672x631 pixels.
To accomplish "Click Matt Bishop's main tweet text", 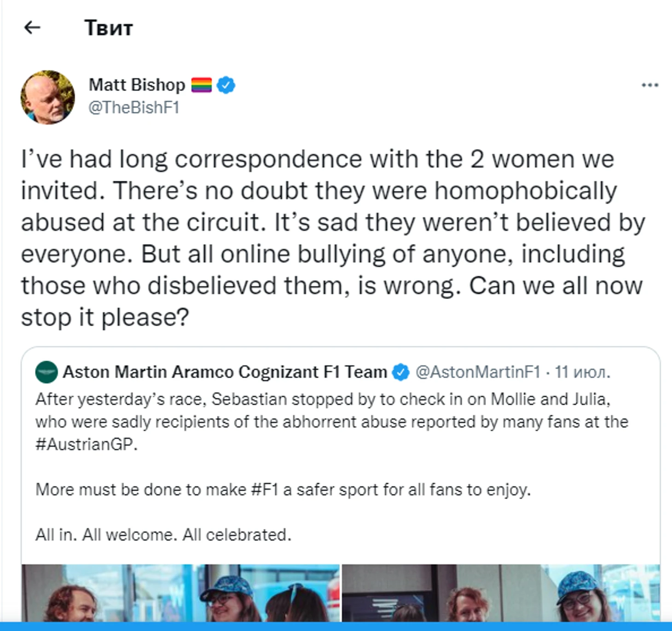I will click(331, 238).
